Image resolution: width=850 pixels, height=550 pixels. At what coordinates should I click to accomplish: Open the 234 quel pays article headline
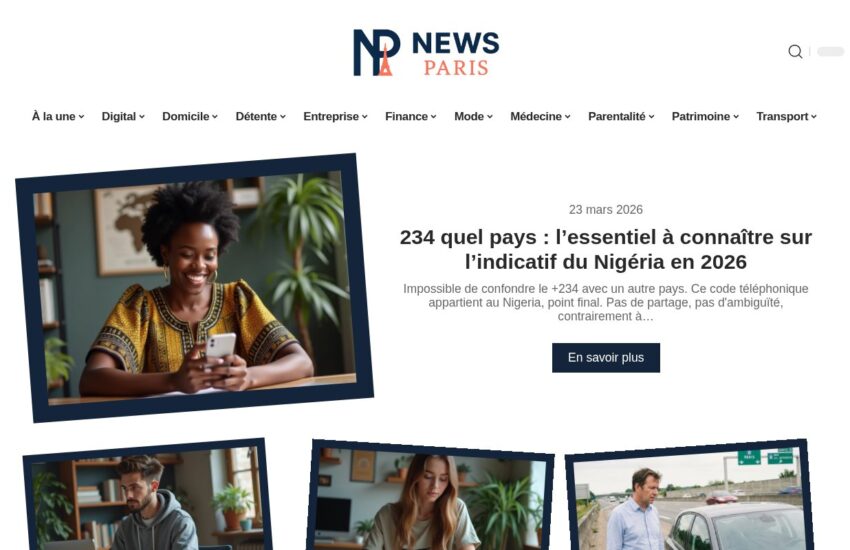(606, 250)
